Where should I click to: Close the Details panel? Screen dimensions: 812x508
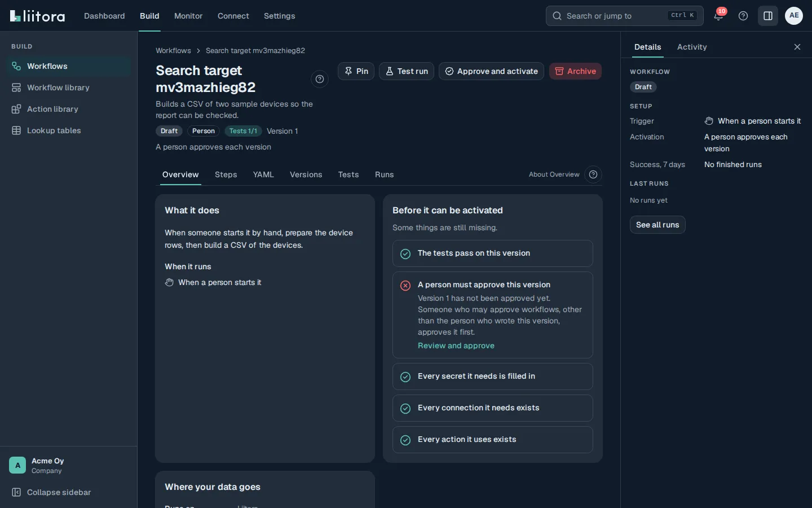797,47
